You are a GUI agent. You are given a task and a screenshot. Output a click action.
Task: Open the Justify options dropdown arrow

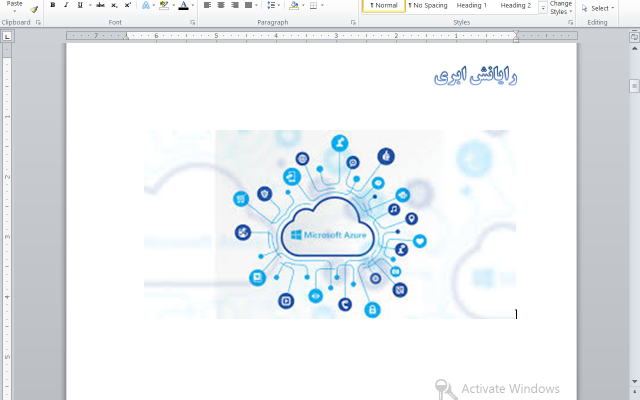pos(256,5)
